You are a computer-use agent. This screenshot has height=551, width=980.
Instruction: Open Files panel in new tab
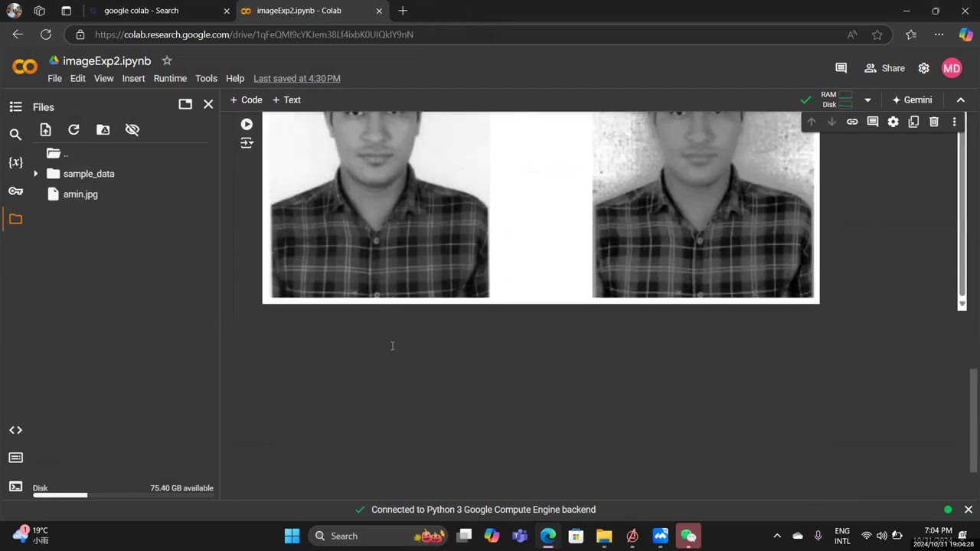185,104
